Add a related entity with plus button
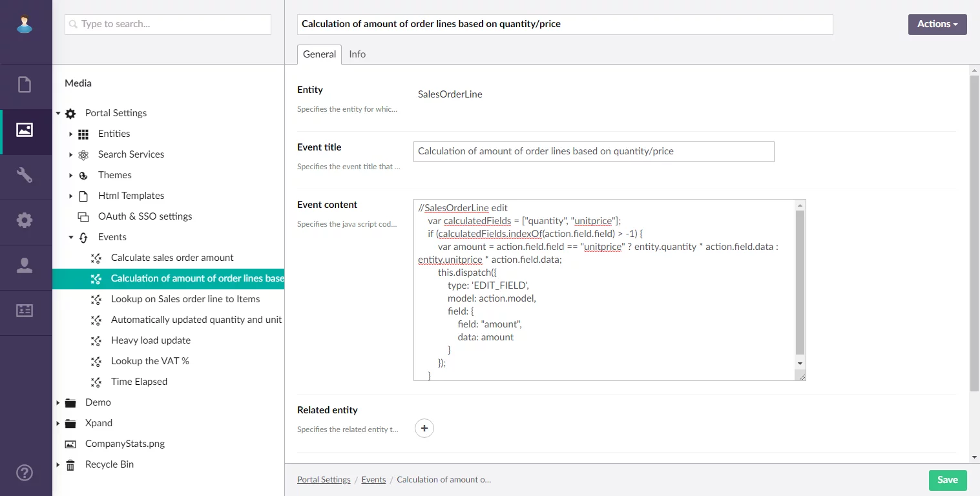980x496 pixels. point(424,428)
